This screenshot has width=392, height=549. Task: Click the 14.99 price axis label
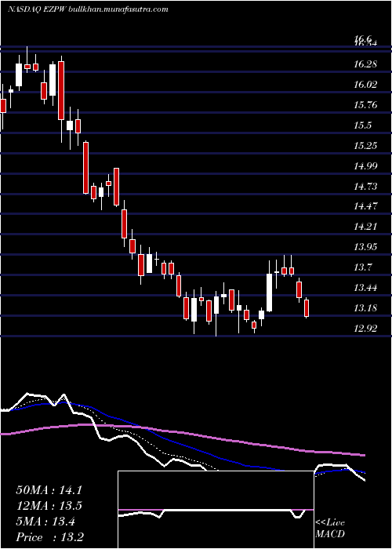pos(365,166)
